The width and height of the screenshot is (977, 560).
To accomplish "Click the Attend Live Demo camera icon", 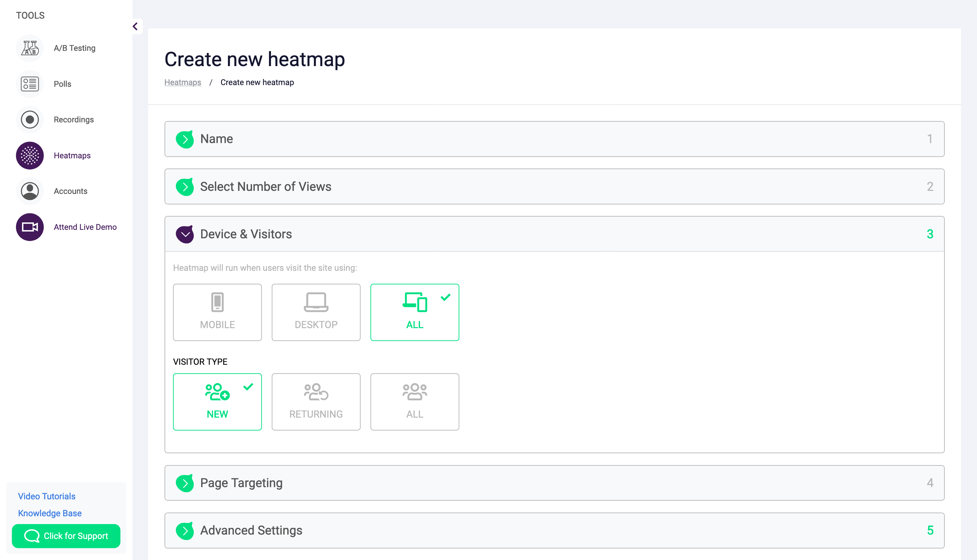I will [x=30, y=227].
